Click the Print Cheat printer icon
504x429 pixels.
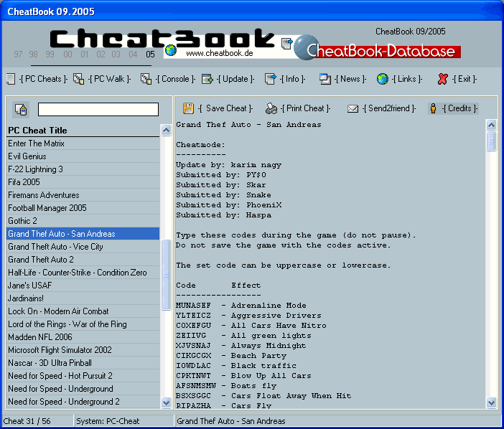271,109
